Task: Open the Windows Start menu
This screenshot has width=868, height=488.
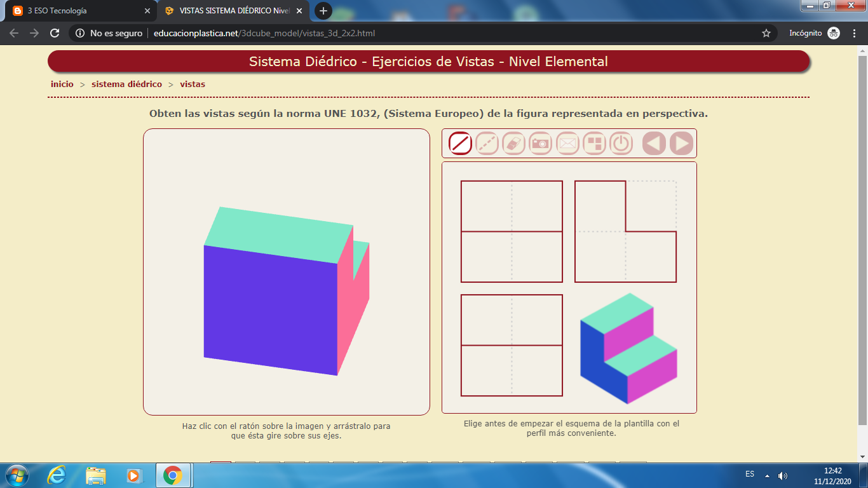Action: (x=16, y=475)
